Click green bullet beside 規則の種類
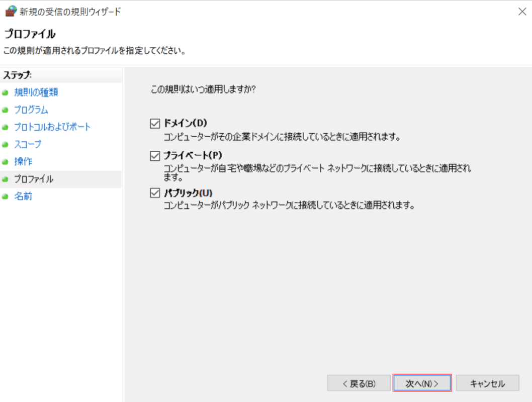This screenshot has width=532, height=402. coord(6,93)
